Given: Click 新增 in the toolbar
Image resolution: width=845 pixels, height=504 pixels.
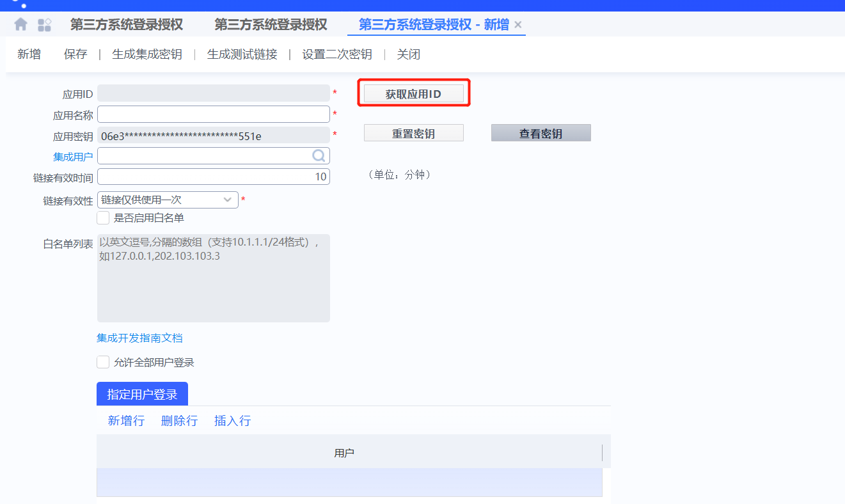Looking at the screenshot, I should tap(29, 54).
